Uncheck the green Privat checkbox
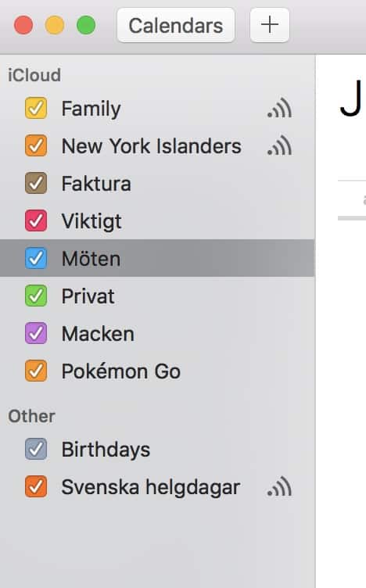366x588 pixels. (36, 296)
